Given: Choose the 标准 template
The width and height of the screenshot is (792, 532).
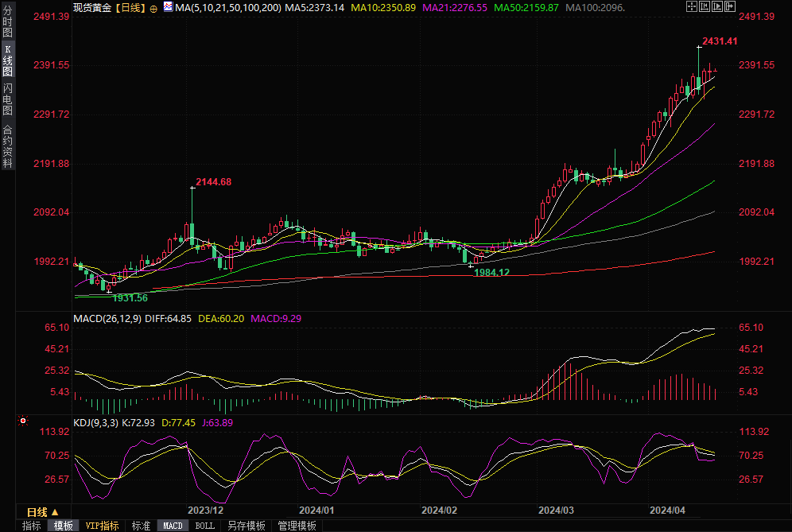Looking at the screenshot, I should [x=142, y=526].
